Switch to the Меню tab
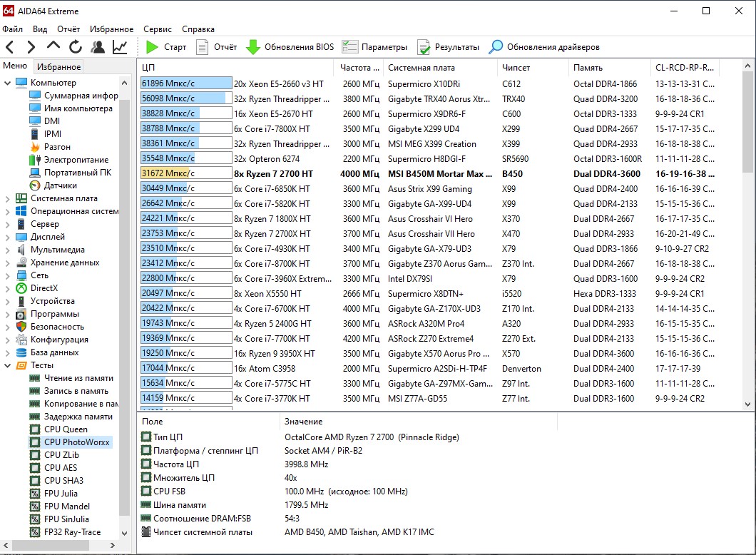Viewport: 756px width, 555px height. (15, 66)
